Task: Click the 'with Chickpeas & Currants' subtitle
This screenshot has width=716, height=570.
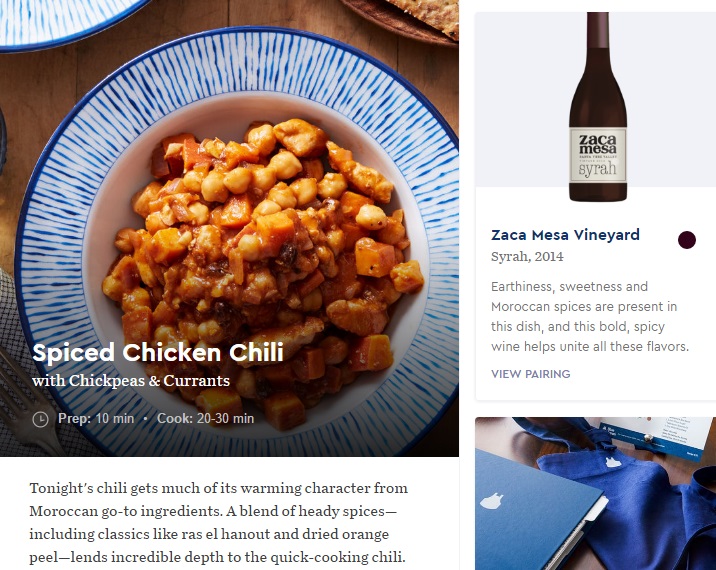Action: pyautogui.click(x=131, y=380)
